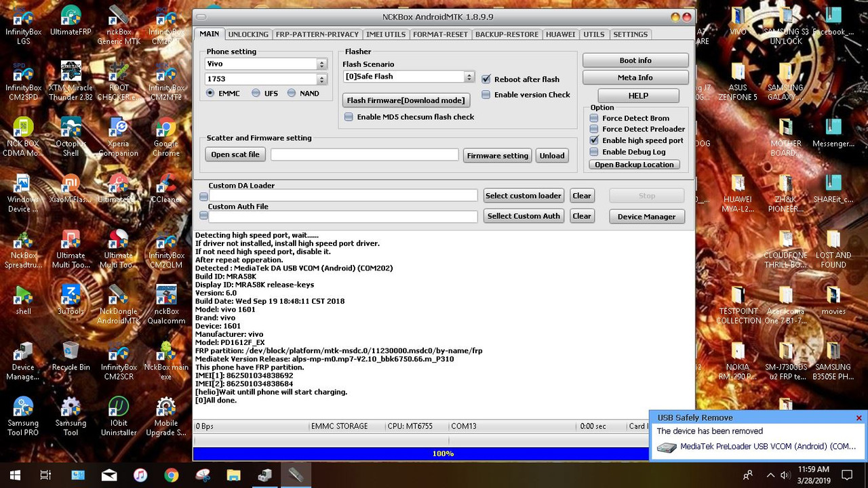Viewport: 868px width, 488px height.
Task: Turn on Enable Debug Log
Action: pyautogui.click(x=594, y=152)
